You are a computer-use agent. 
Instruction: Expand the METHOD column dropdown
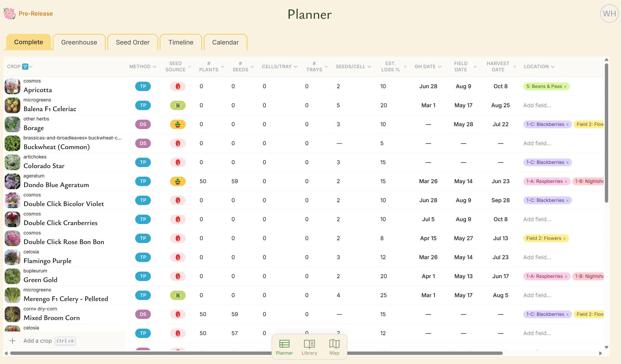(154, 66)
